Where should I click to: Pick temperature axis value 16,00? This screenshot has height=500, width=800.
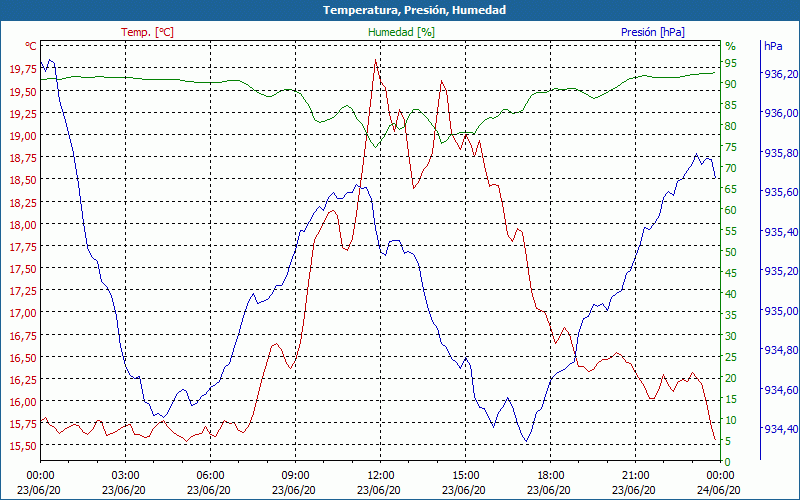point(23,402)
